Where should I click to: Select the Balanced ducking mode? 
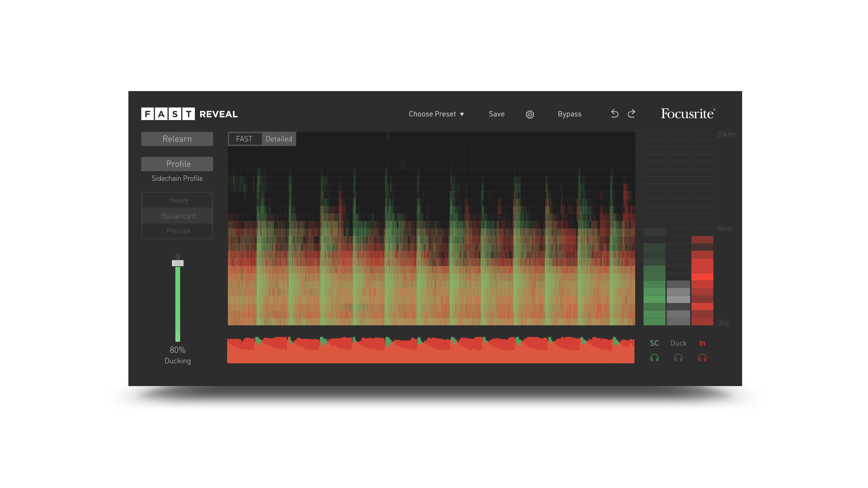coord(178,215)
